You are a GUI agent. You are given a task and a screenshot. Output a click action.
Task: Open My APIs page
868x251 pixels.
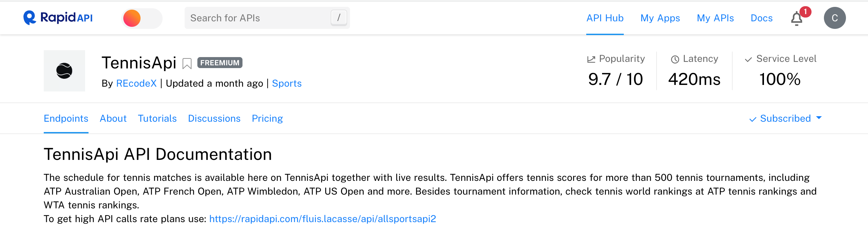(715, 18)
